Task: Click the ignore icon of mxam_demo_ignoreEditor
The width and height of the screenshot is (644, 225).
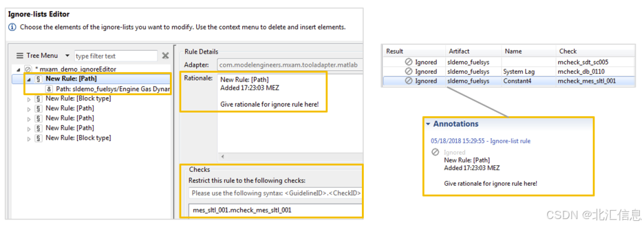Action: (x=28, y=69)
